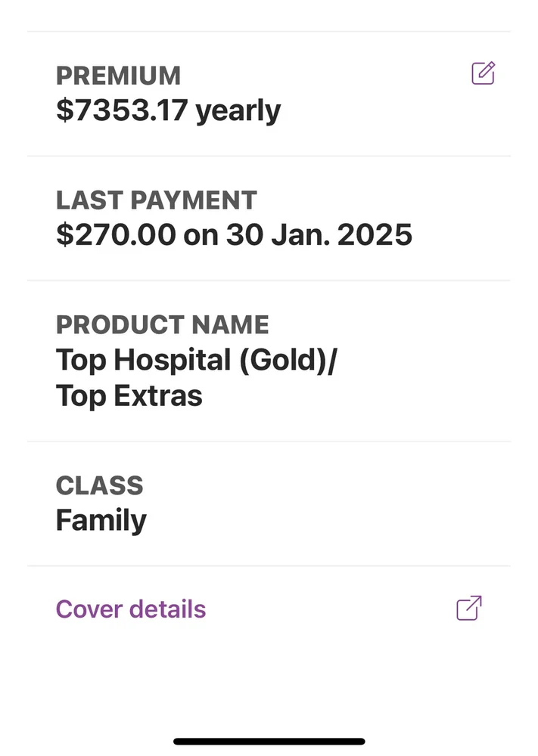Tap the home indicator bar
The width and height of the screenshot is (538, 756).
click(x=269, y=742)
